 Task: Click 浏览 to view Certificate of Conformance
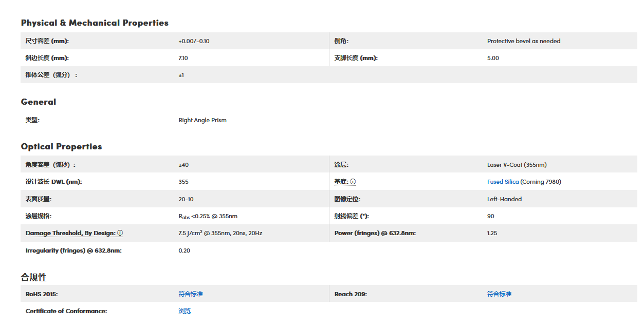[x=185, y=311]
